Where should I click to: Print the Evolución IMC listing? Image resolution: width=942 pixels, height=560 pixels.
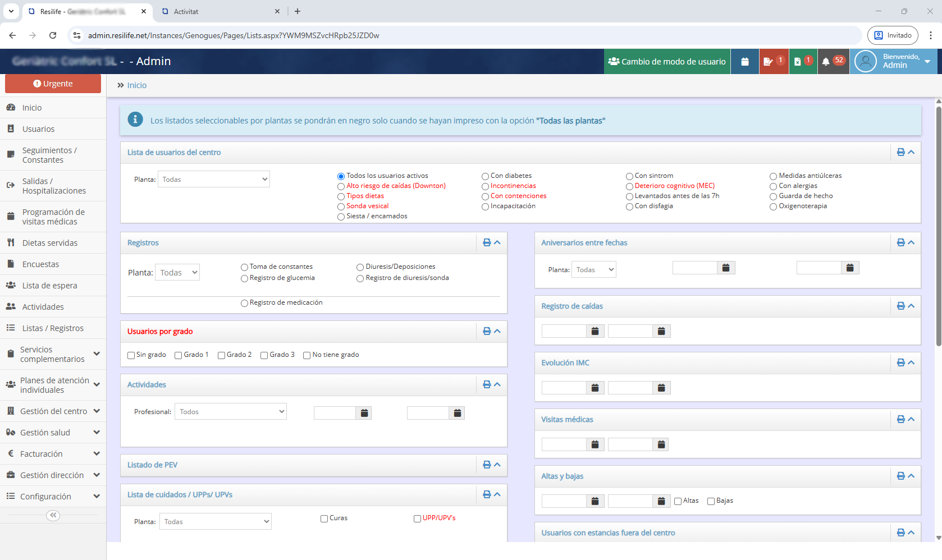(900, 362)
